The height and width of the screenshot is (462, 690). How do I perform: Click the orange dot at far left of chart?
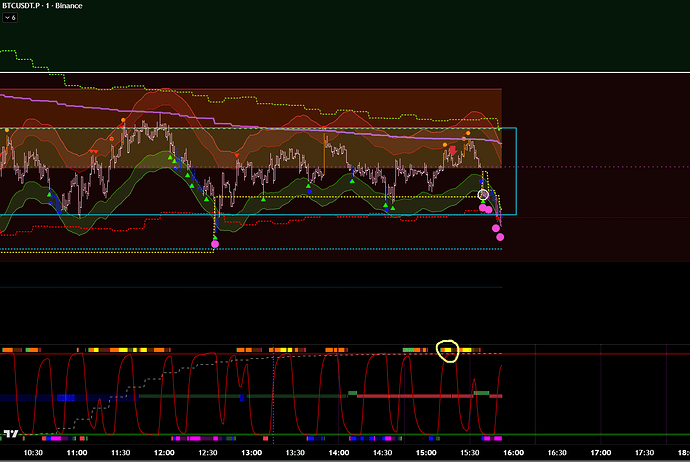[x=7, y=130]
